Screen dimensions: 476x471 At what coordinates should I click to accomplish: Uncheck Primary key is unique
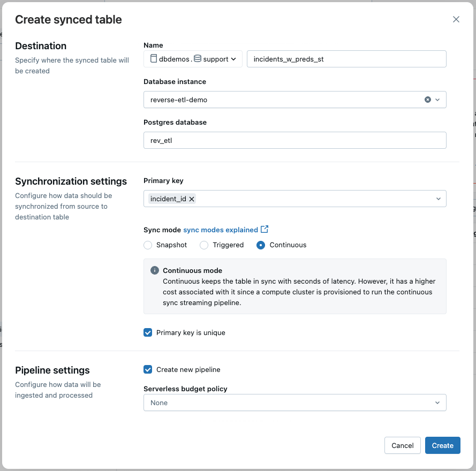tap(148, 332)
